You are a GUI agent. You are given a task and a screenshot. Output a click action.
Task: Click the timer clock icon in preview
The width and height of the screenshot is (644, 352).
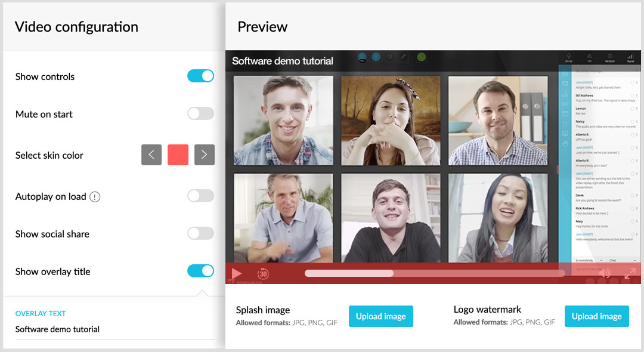[x=610, y=57]
